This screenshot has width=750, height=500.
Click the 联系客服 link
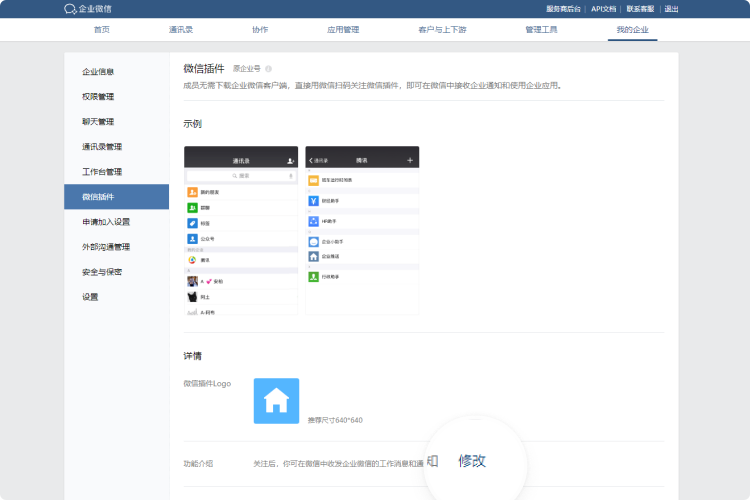pos(640,9)
